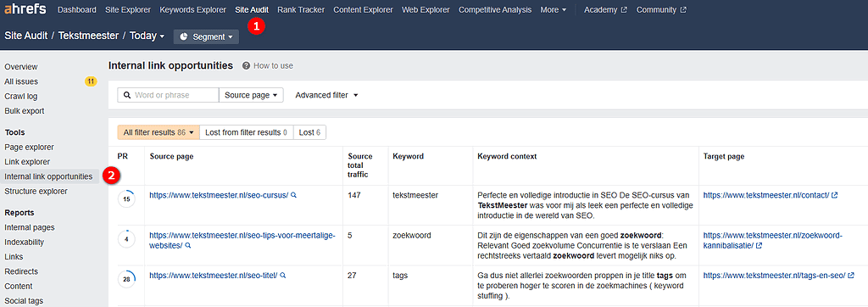Image resolution: width=868 pixels, height=307 pixels.
Task: Open Structure explorer
Action: tap(36, 191)
